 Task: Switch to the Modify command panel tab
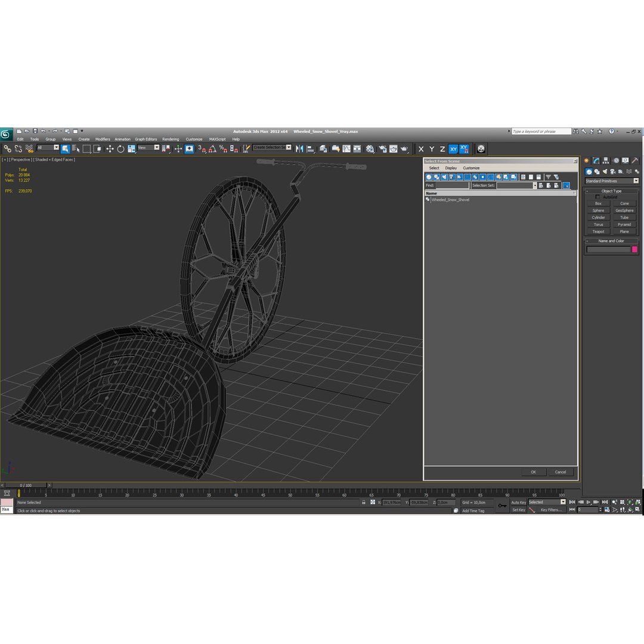[596, 160]
